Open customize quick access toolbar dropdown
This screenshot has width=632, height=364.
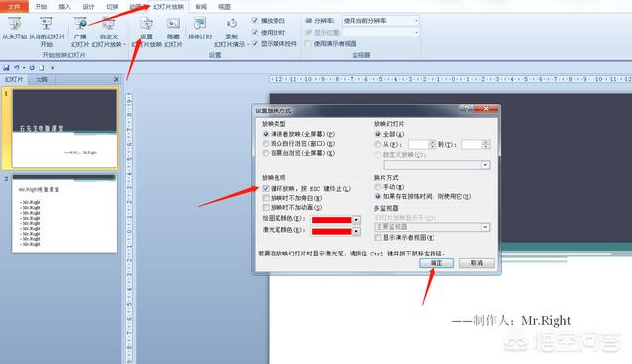[52, 68]
